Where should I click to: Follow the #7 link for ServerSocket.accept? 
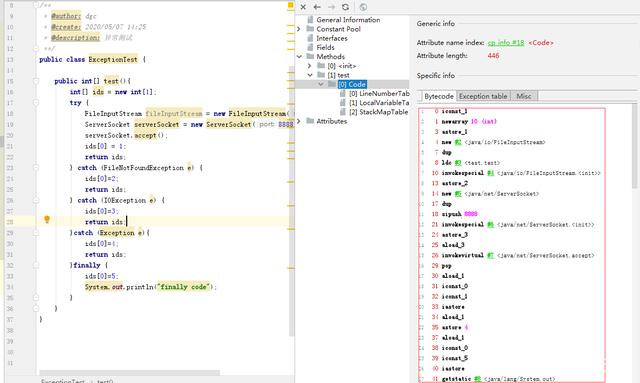[x=490, y=255]
